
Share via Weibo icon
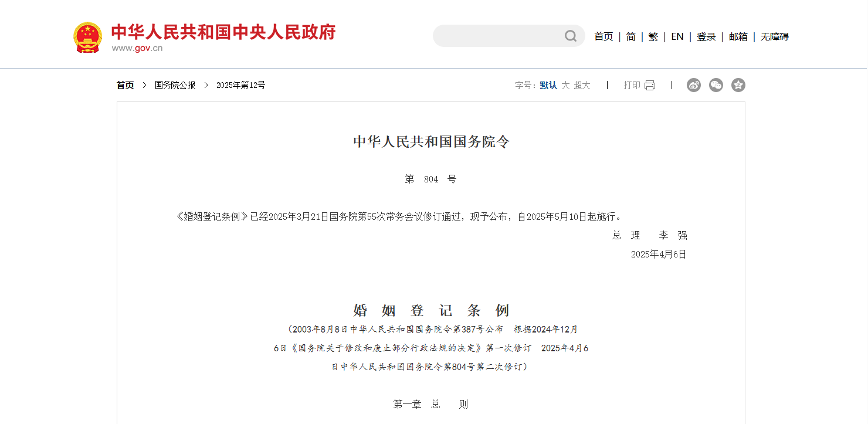point(694,85)
